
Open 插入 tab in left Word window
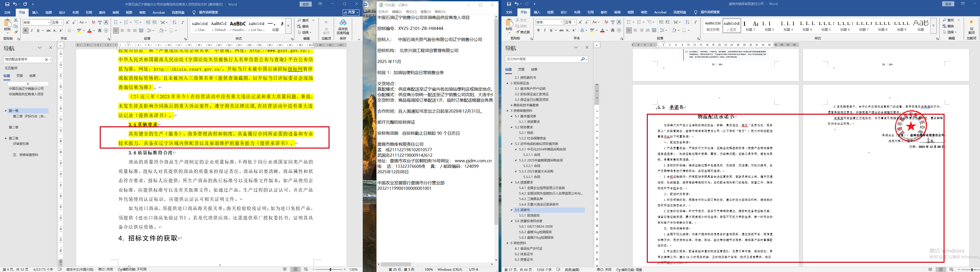point(35,13)
